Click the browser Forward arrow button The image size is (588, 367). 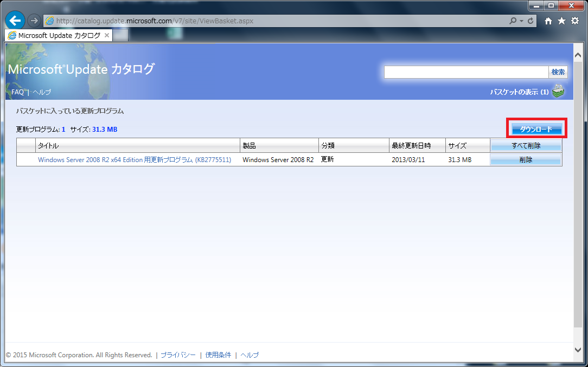click(x=34, y=21)
